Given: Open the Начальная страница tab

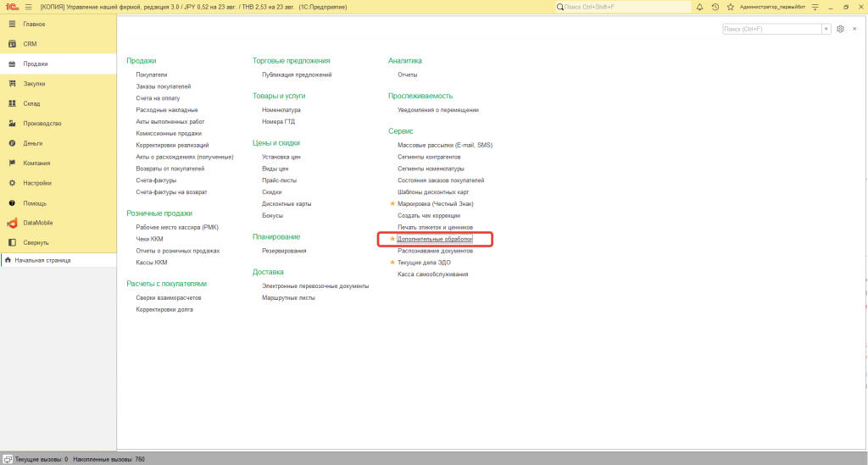Looking at the screenshot, I should pyautogui.click(x=58, y=260).
